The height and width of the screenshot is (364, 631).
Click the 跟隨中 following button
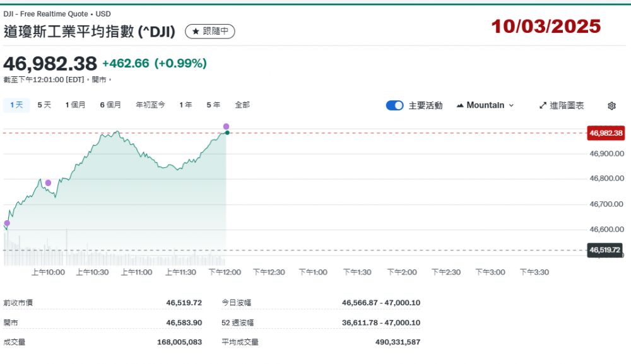211,31
